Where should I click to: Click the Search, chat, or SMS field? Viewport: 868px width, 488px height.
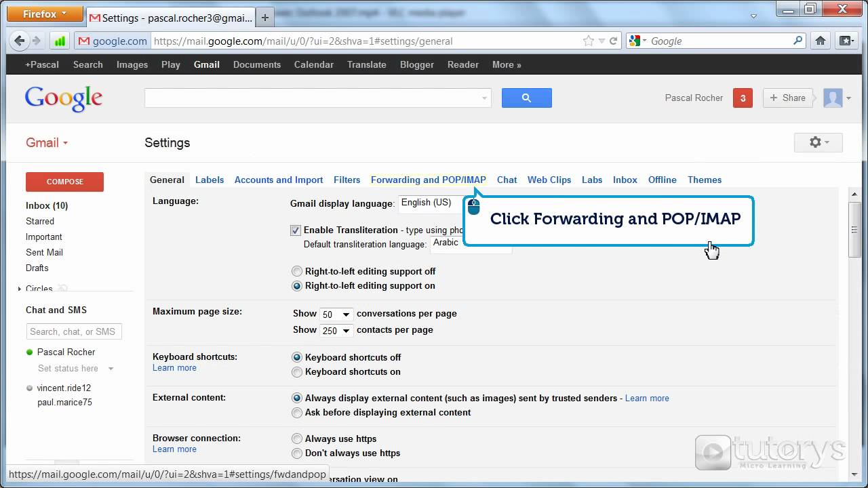click(74, 331)
